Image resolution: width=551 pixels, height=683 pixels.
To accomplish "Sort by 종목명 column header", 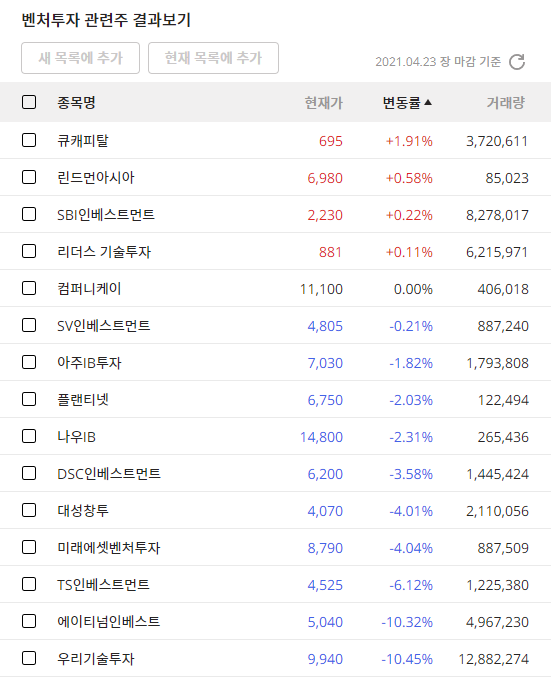I will tap(76, 103).
